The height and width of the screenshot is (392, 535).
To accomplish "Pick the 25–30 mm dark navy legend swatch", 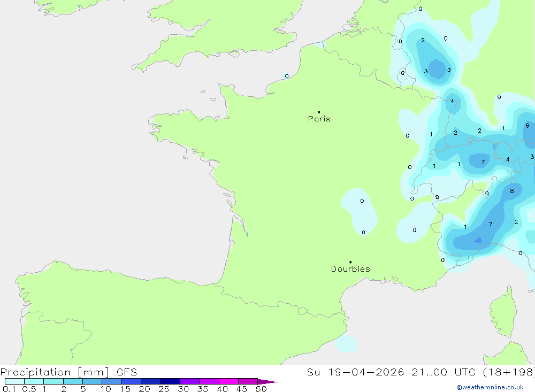I will [x=170, y=381].
